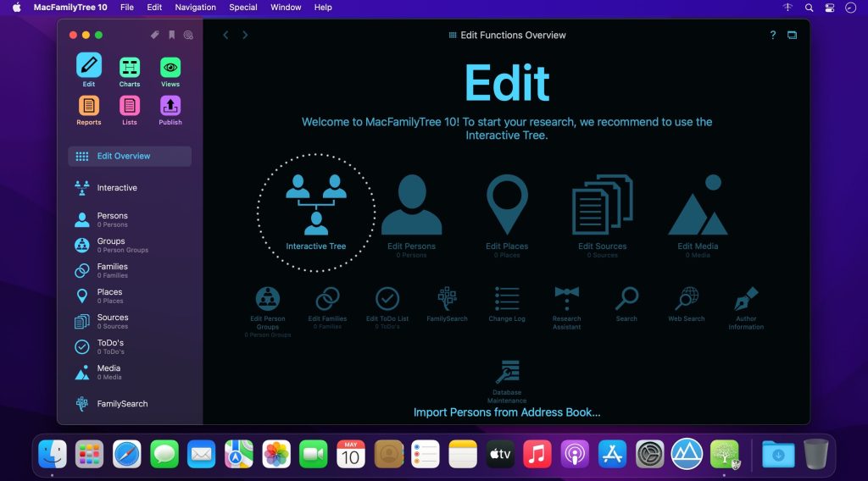Image resolution: width=868 pixels, height=481 pixels.
Task: Open the Research Assistant bow tie icon
Action: 566,297
